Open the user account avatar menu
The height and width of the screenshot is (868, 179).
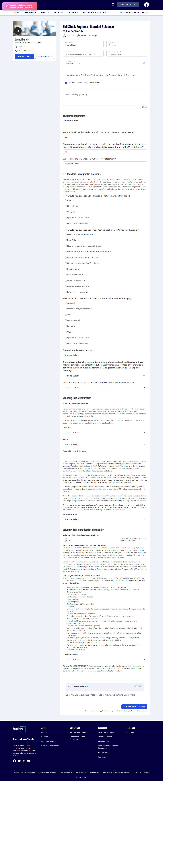point(146,5)
